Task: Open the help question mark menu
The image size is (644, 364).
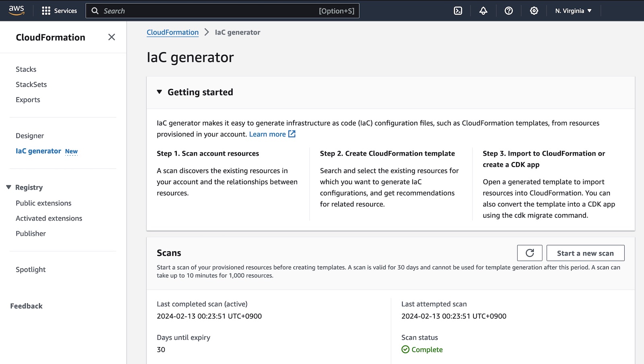Action: [x=509, y=11]
